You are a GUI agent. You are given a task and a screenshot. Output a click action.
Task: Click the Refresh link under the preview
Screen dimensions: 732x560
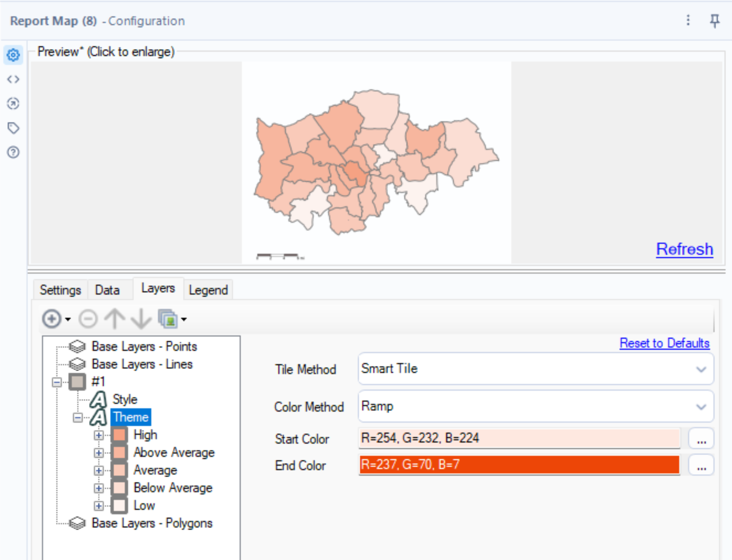[x=684, y=249]
